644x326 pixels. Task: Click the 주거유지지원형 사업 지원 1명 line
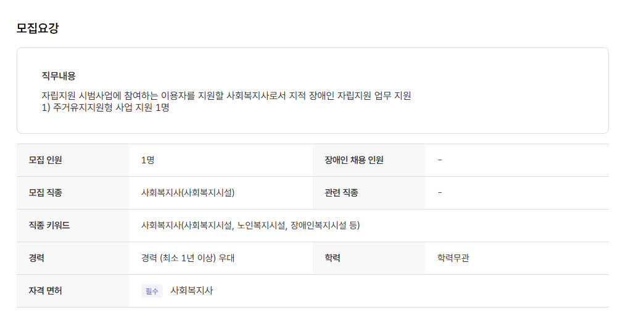pos(105,107)
